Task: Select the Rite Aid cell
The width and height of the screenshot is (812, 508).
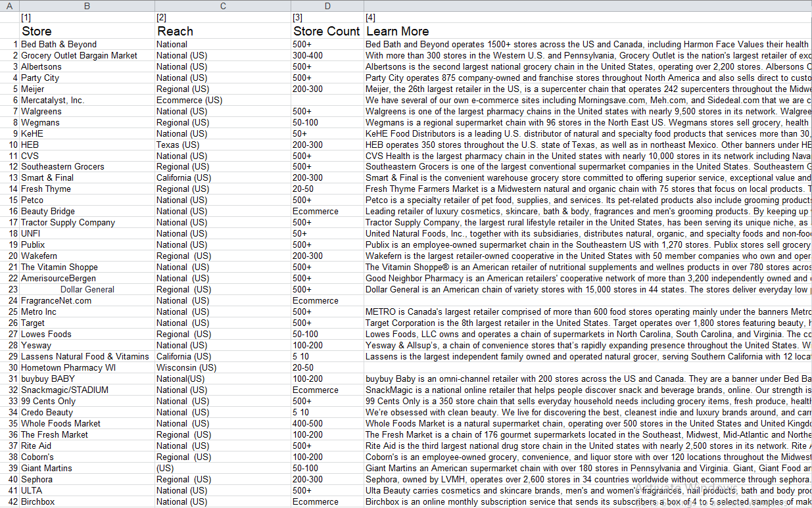Action: (x=87, y=446)
